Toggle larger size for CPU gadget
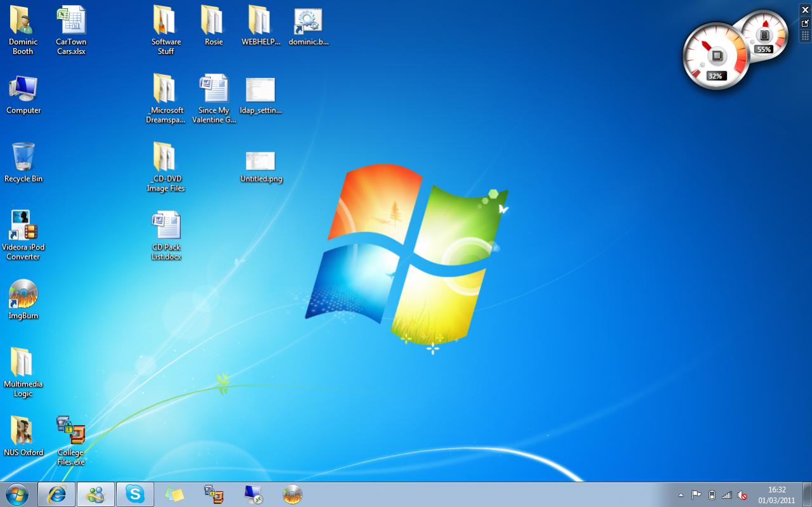 coord(806,23)
